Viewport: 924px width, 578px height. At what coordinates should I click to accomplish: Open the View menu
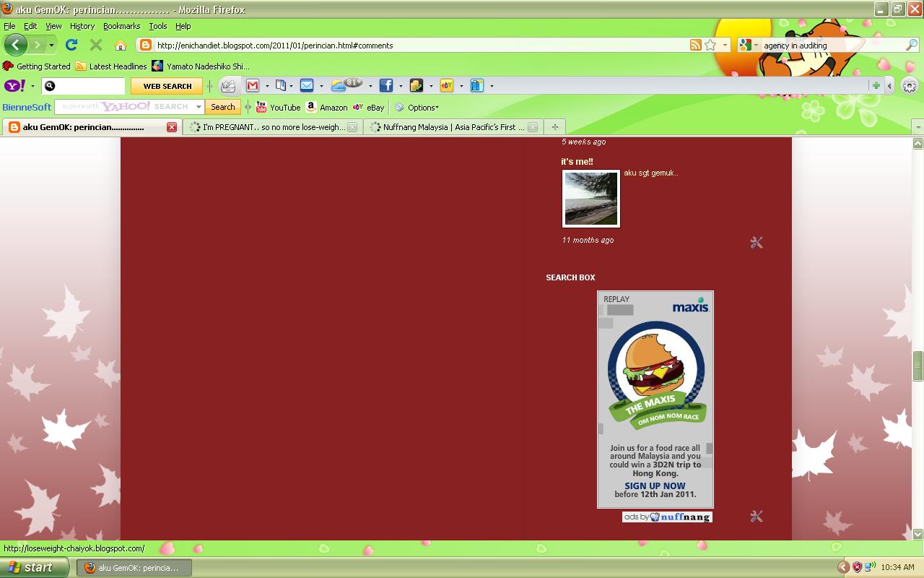pyautogui.click(x=53, y=26)
